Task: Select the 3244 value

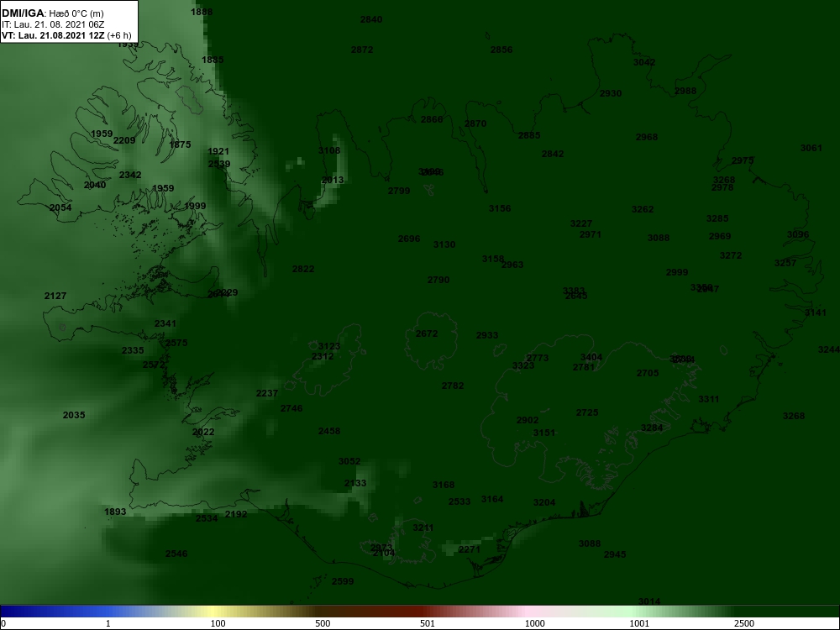Action: tap(829, 349)
